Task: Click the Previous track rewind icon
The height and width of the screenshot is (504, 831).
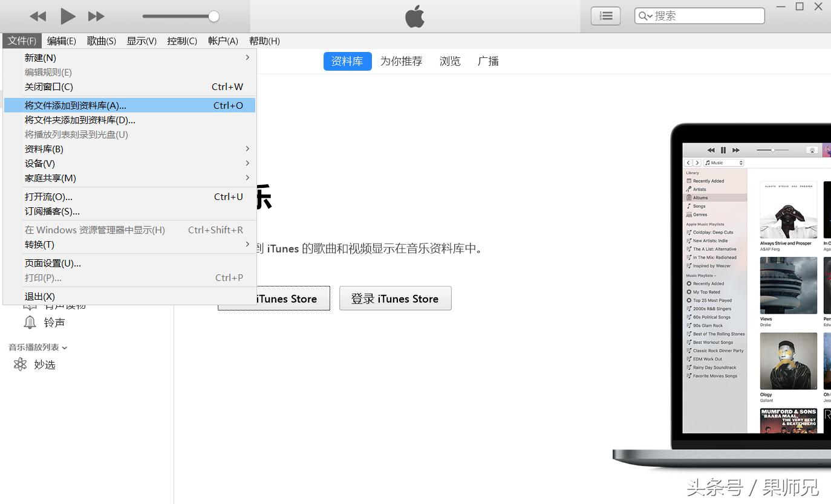Action: [37, 16]
